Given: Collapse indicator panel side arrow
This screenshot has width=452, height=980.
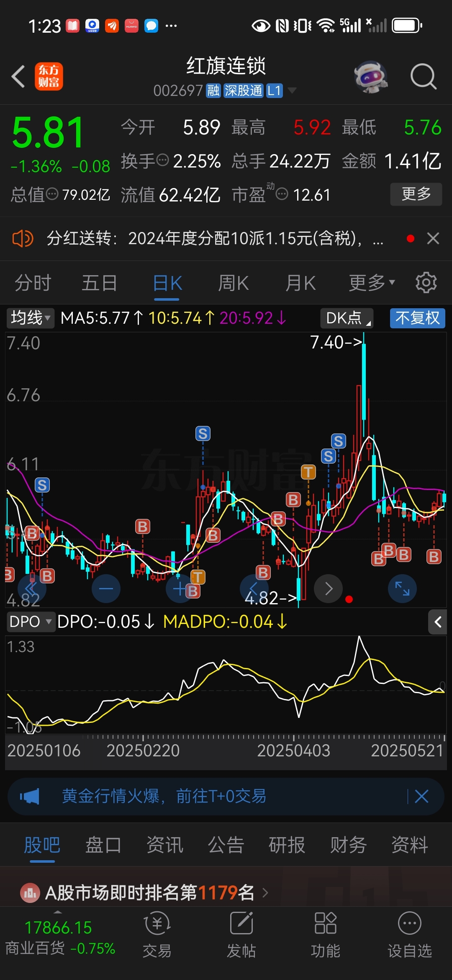Looking at the screenshot, I should [x=438, y=622].
